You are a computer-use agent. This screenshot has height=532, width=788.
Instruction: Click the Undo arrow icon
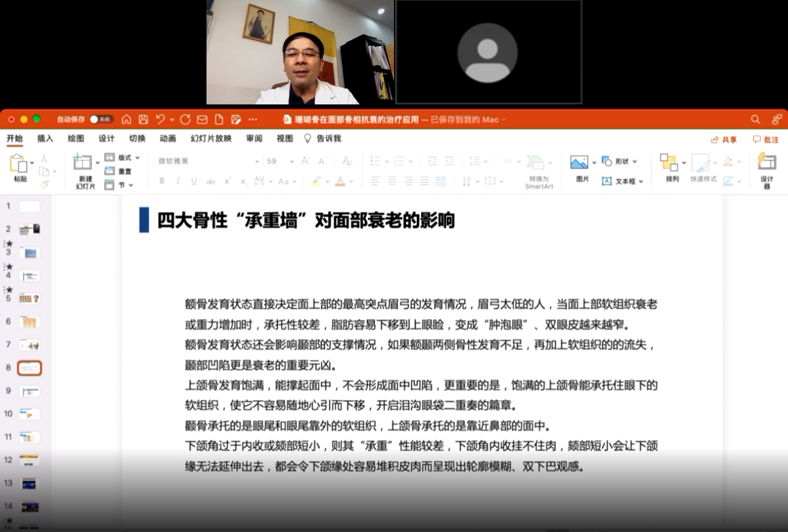[160, 120]
